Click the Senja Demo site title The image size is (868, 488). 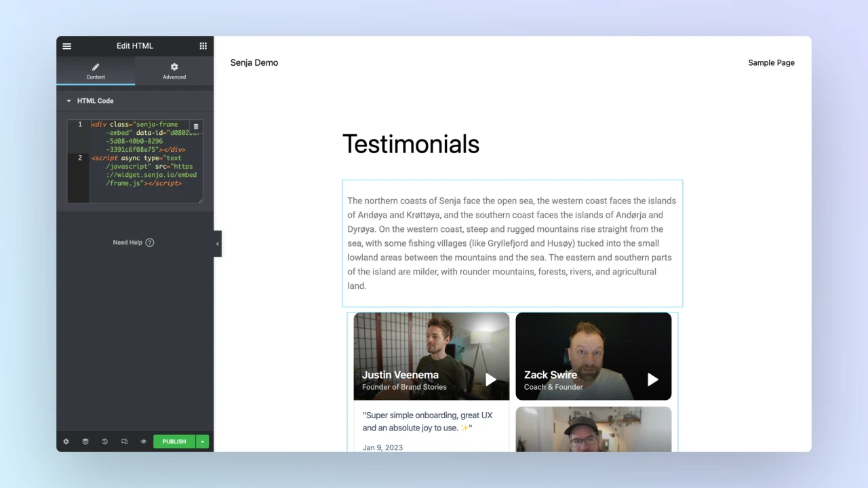(x=254, y=62)
